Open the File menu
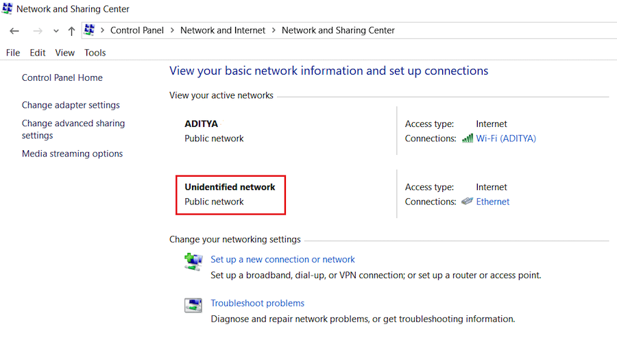 [x=13, y=53]
